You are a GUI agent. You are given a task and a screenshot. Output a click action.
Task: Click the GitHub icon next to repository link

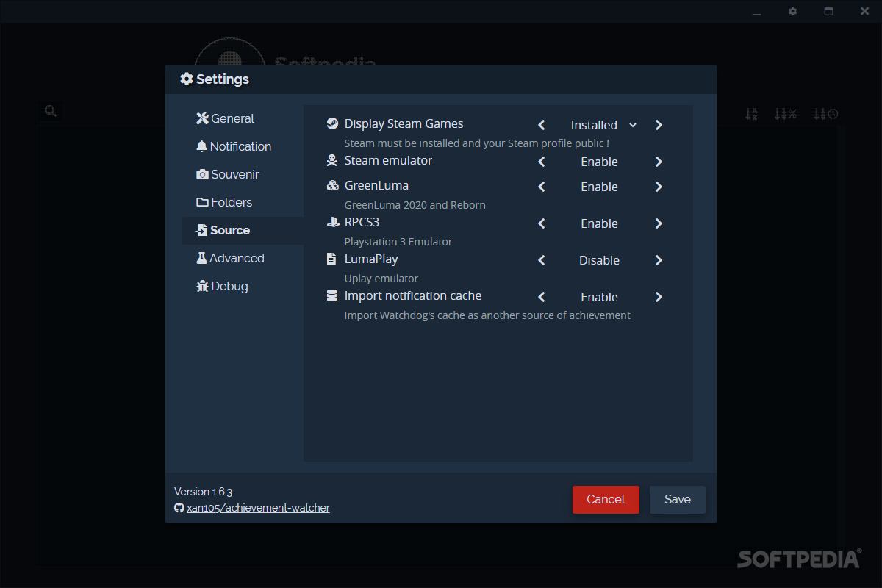(x=179, y=508)
